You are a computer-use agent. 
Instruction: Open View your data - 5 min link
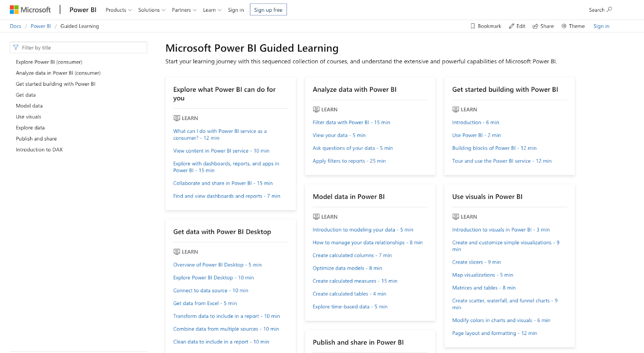339,135
